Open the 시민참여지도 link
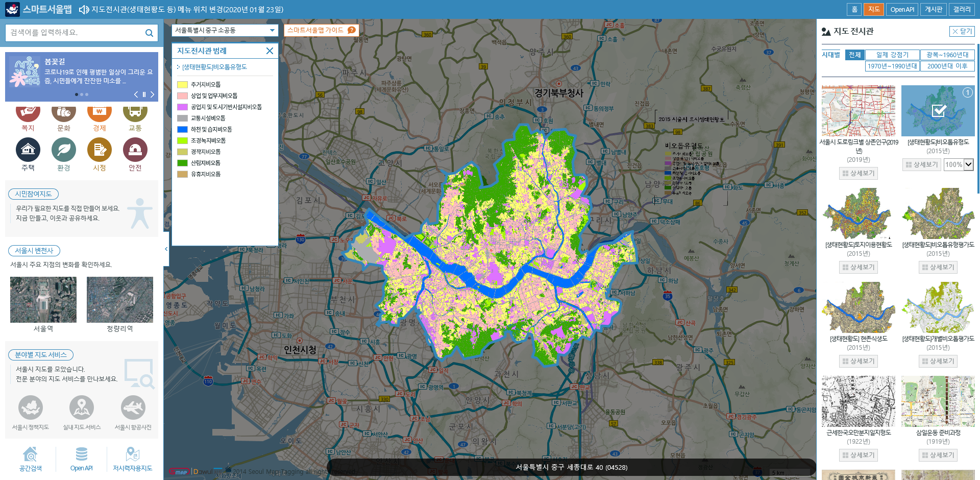Viewport: 980px width, 480px height. pyautogui.click(x=33, y=194)
